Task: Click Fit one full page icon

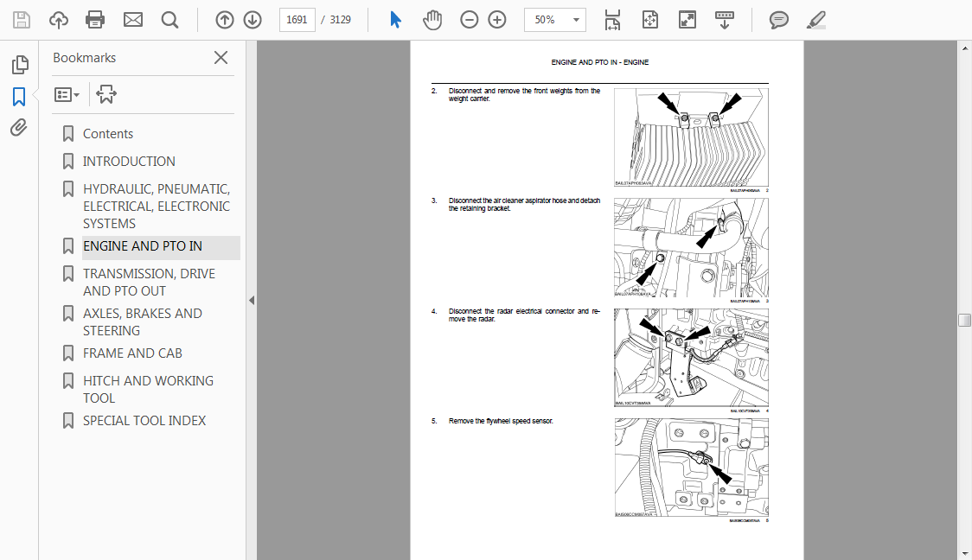Action: click(x=649, y=20)
